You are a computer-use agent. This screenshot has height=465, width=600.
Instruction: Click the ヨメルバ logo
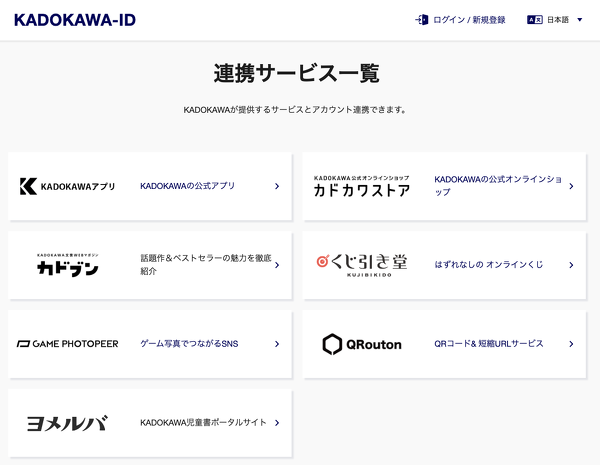68,423
